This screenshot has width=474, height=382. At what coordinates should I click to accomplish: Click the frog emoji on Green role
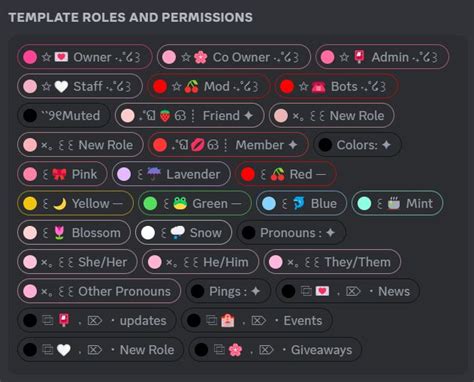pos(180,203)
